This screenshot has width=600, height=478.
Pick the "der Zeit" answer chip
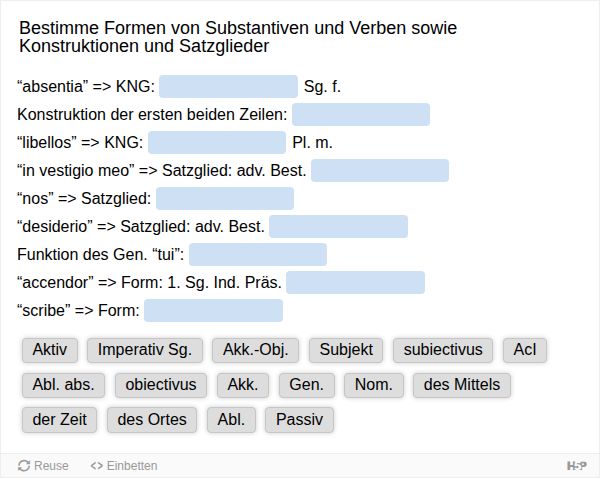[x=58, y=419]
